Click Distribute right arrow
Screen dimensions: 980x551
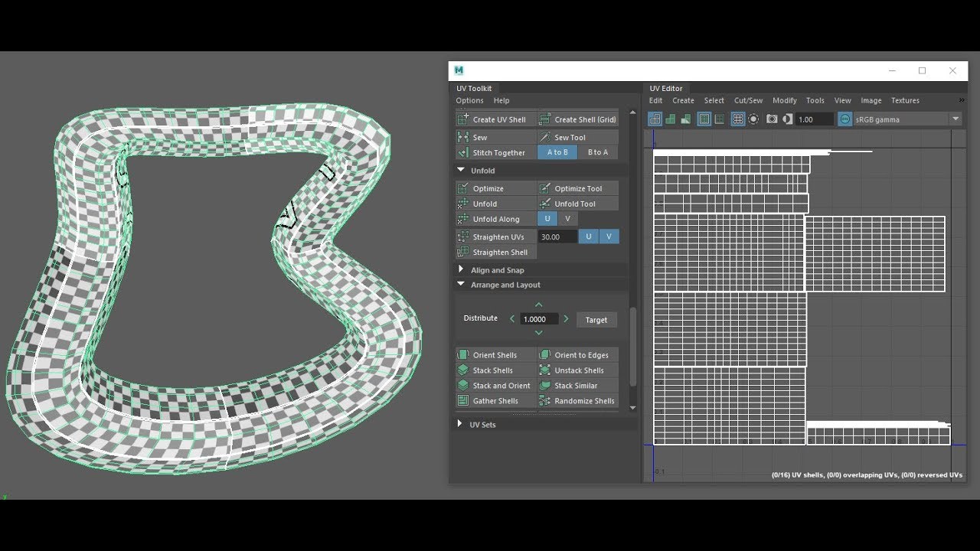566,319
